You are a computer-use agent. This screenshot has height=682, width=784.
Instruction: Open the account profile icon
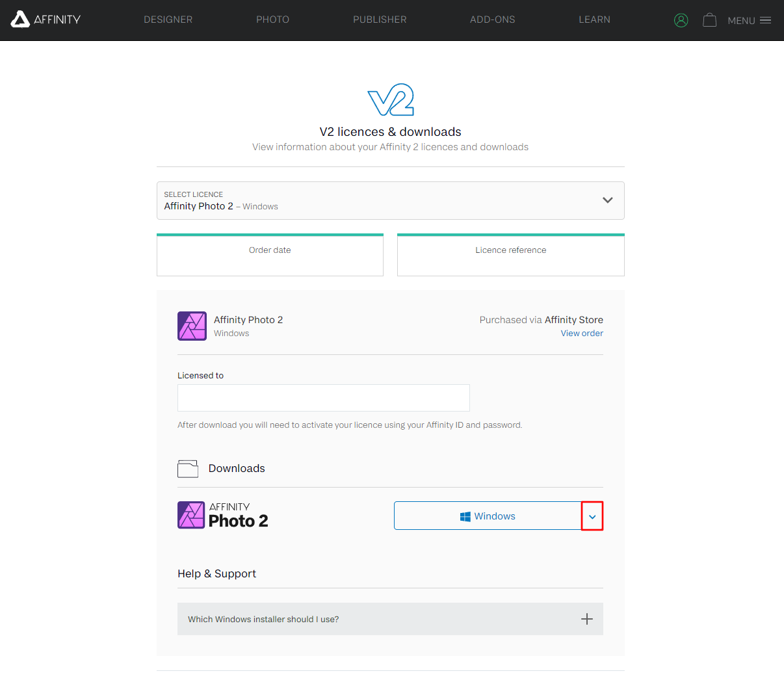(681, 20)
